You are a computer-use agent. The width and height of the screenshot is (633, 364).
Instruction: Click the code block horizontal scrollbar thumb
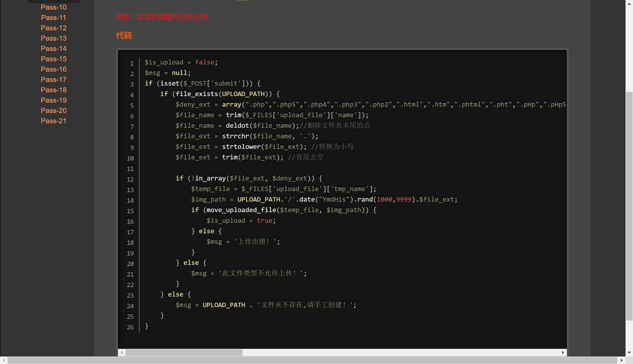click(x=184, y=353)
